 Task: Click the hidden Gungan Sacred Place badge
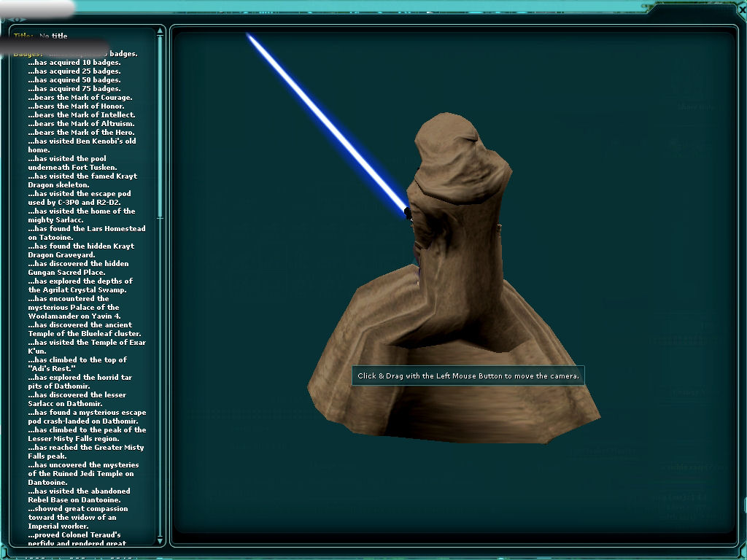(x=79, y=268)
